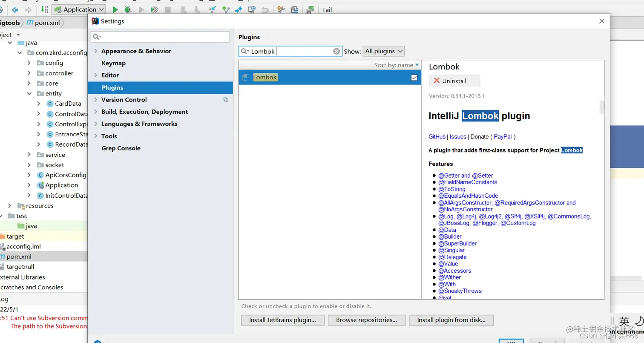Expand the config package in project tree
This screenshot has width=644, height=343.
tap(29, 63)
